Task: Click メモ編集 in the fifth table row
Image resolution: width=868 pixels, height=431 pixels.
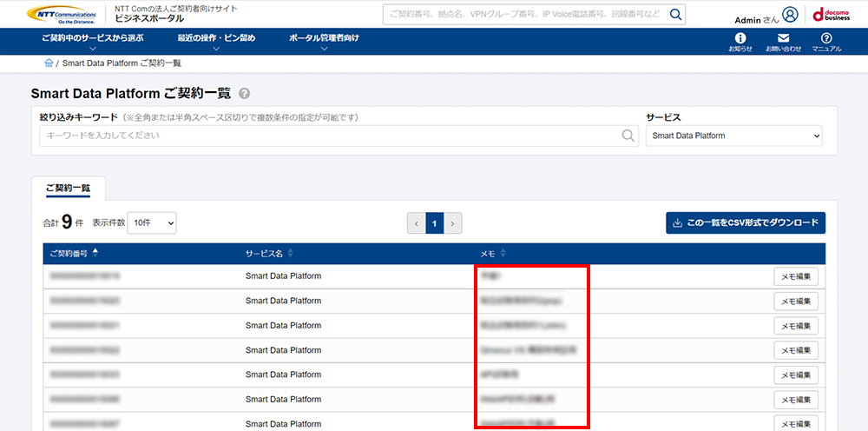Action: coord(796,375)
